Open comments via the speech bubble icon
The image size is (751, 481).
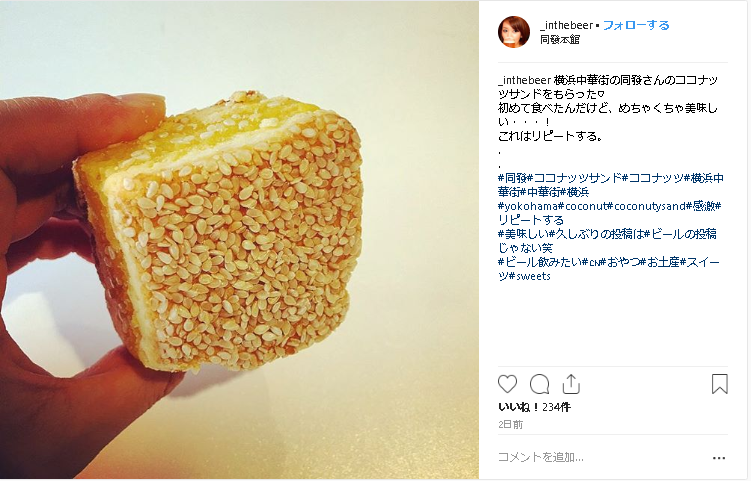(539, 384)
